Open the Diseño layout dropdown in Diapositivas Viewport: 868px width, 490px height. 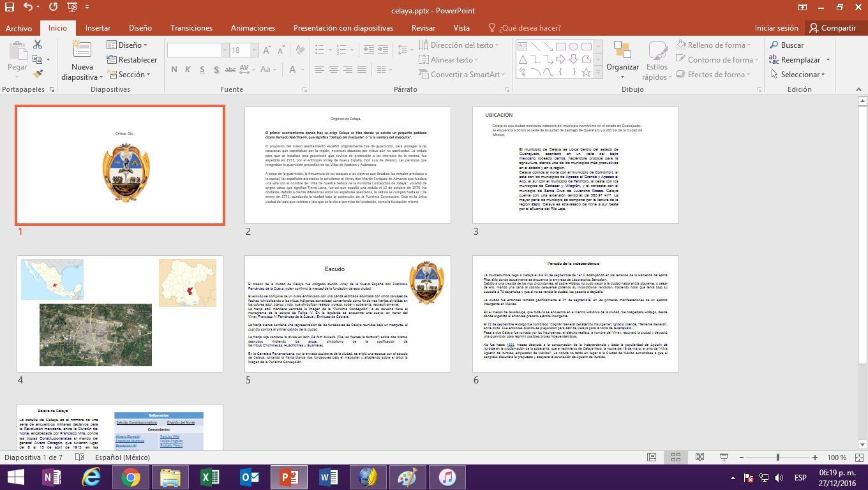pos(127,45)
